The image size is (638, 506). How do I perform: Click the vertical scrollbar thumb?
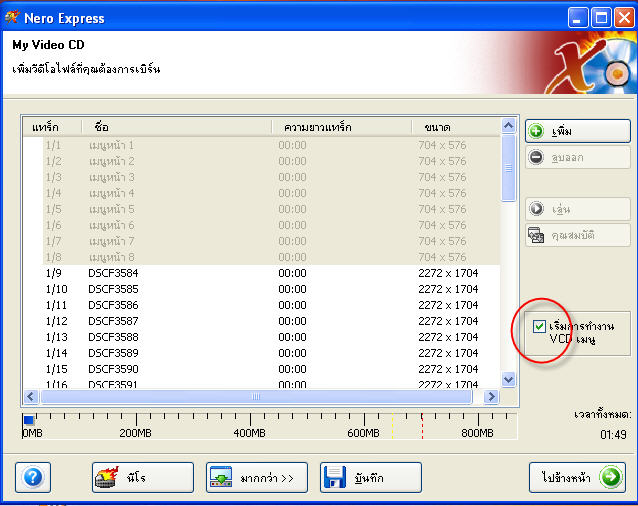508,168
